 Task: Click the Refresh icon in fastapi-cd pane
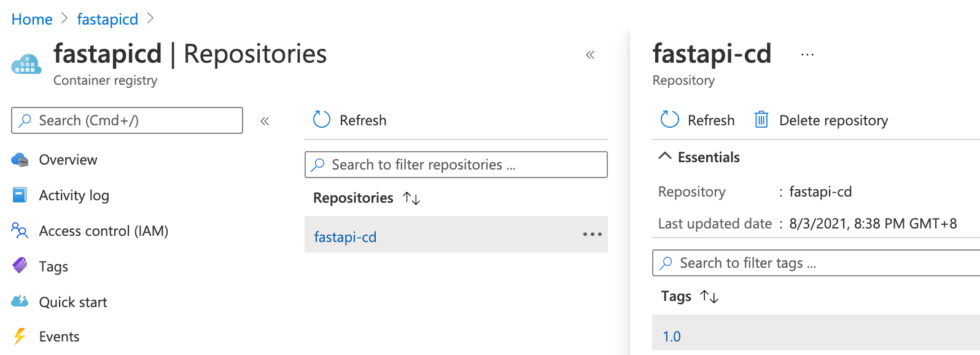(669, 120)
